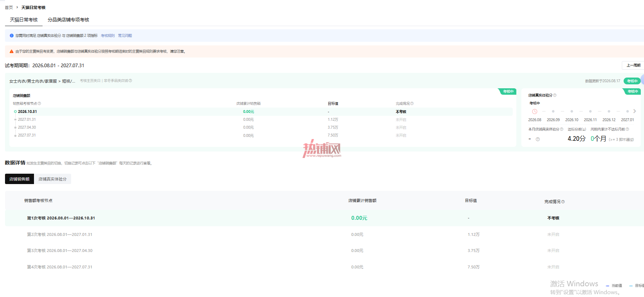Image resolution: width=644 pixels, height=297 pixels.
Task: Click help icon beside 完成情况 in details table header
Action: click(563, 202)
